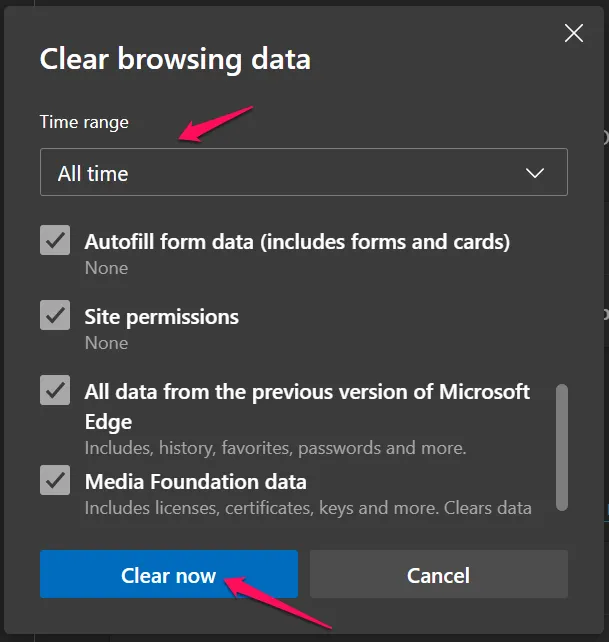This screenshot has width=609, height=642.
Task: Toggle the Site permissions checkbox
Action: [55, 316]
